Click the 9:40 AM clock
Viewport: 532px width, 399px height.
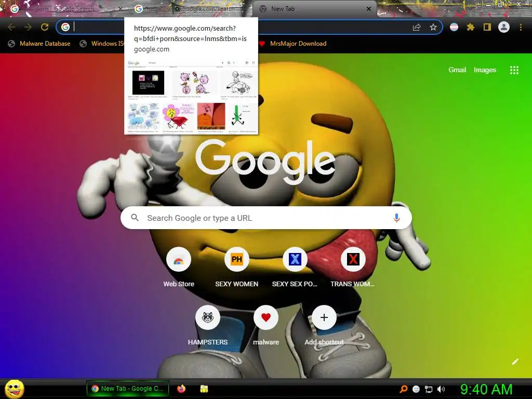[486, 389]
